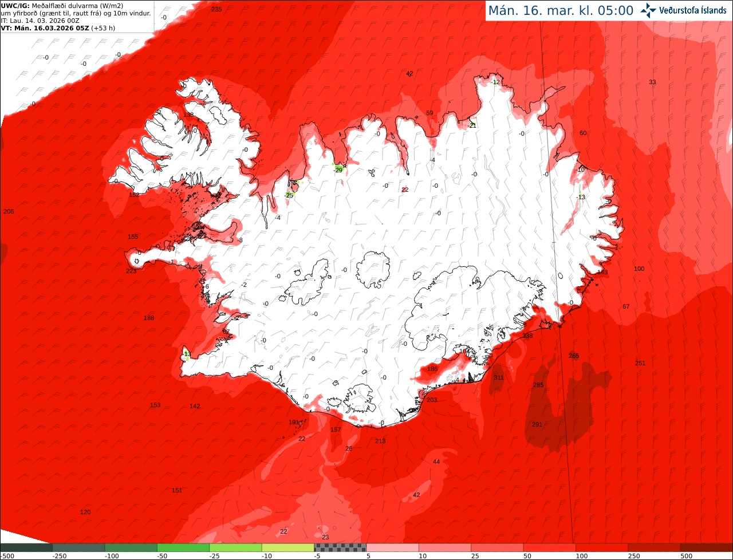Click the map value 152
This screenshot has height=560, width=733.
pyautogui.click(x=134, y=195)
